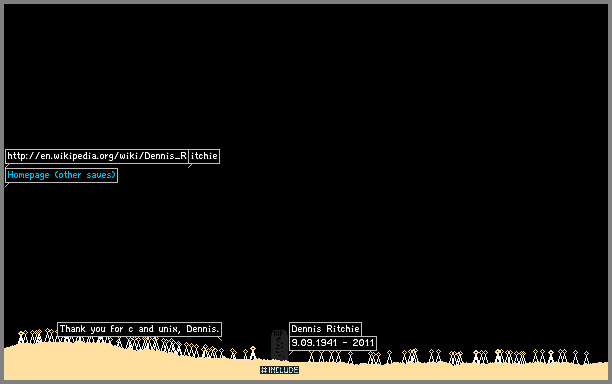The image size is (612, 384).
Task: Open the en.wikipedia.org Dennis_R URL sign
Action: (97, 156)
